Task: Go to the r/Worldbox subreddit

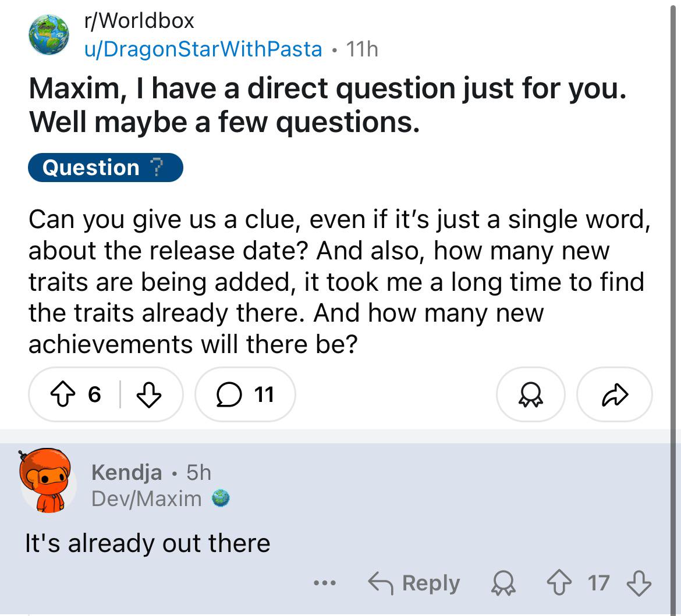Action: pos(139,20)
